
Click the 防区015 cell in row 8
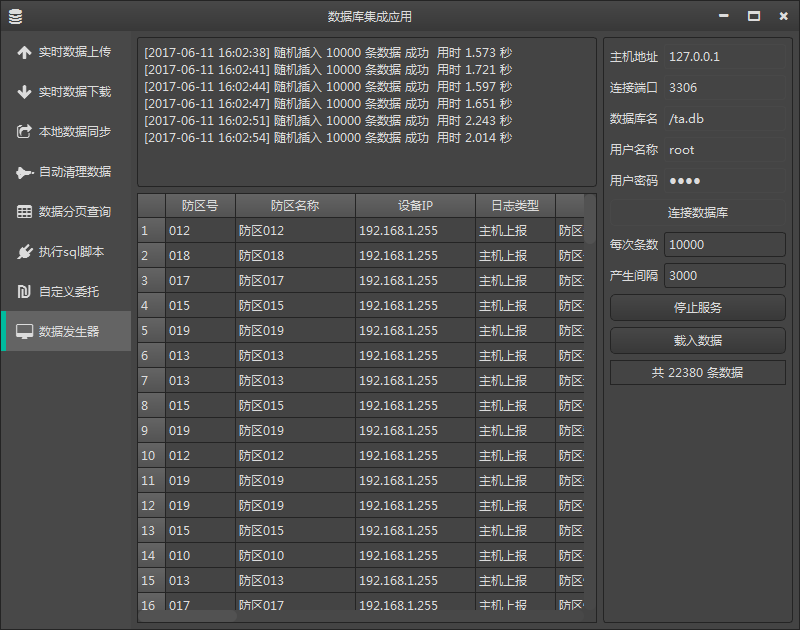pyautogui.click(x=295, y=406)
